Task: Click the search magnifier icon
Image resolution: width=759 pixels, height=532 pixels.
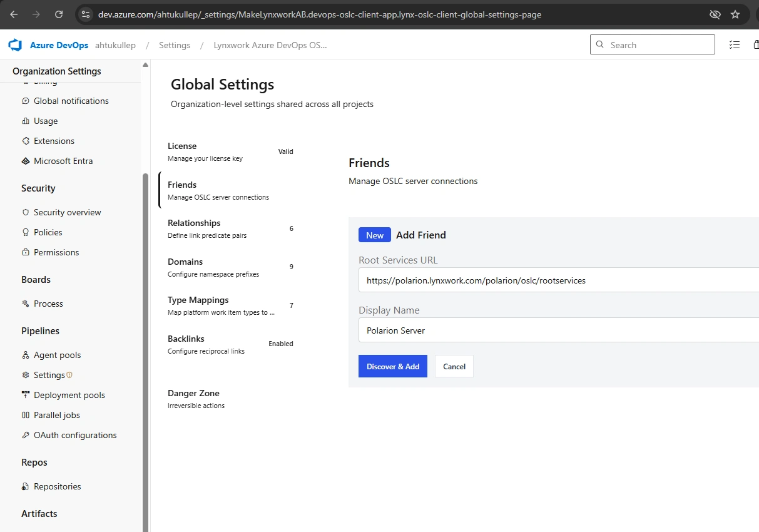Action: point(600,44)
